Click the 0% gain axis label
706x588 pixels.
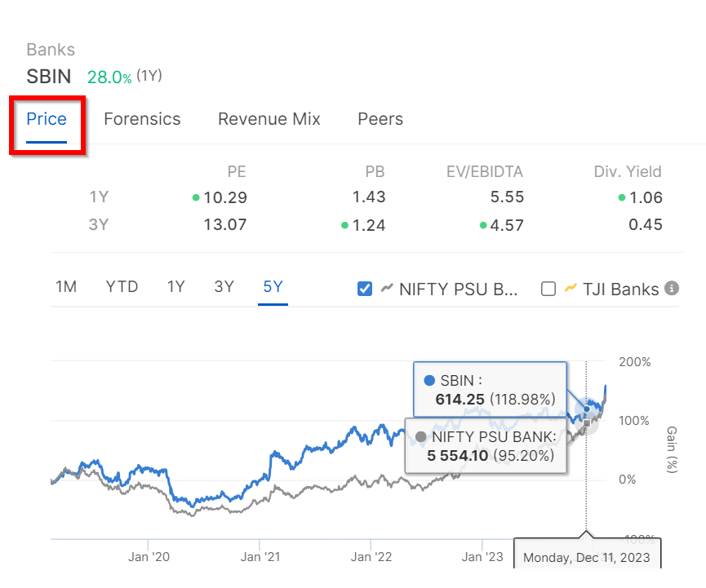coord(627,480)
